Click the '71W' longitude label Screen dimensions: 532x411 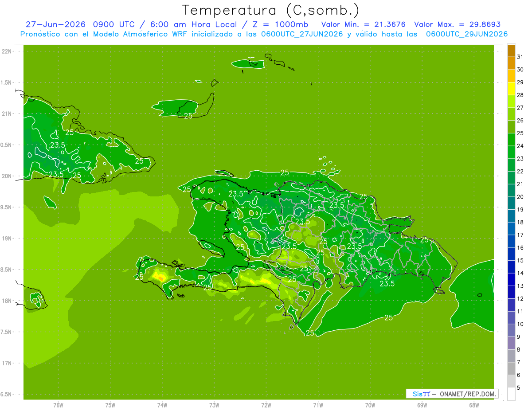(x=318, y=405)
